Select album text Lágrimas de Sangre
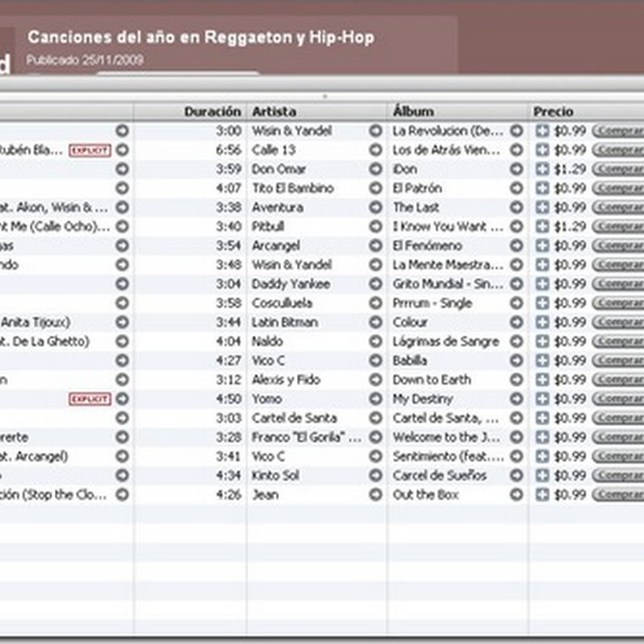Image resolution: width=644 pixels, height=644 pixels. (446, 341)
